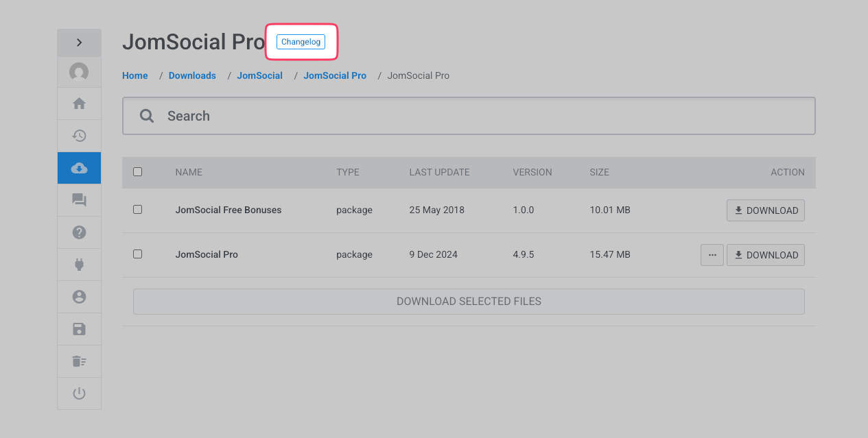
Task: Follow the JomSocial Pro breadcrumb link
Action: click(335, 75)
